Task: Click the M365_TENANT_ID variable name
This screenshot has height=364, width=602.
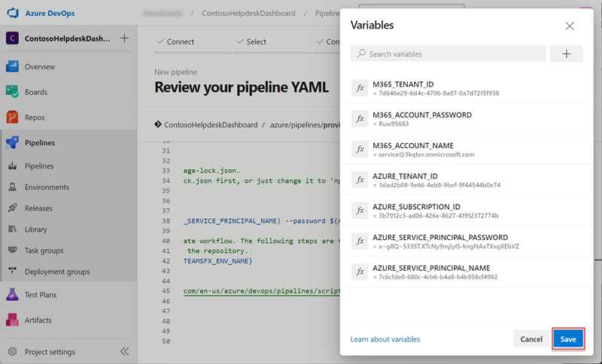Action: coord(403,84)
